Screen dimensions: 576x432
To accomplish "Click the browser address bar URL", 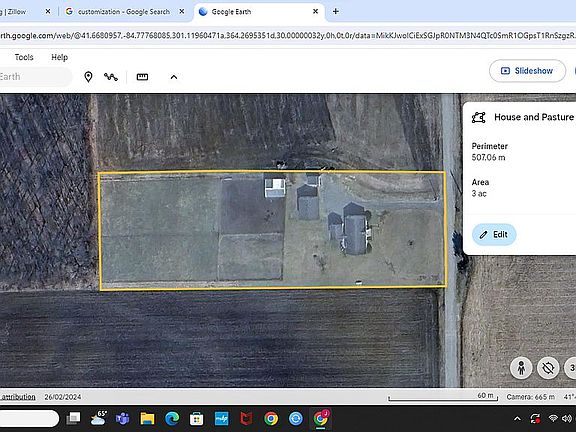I will point(288,36).
